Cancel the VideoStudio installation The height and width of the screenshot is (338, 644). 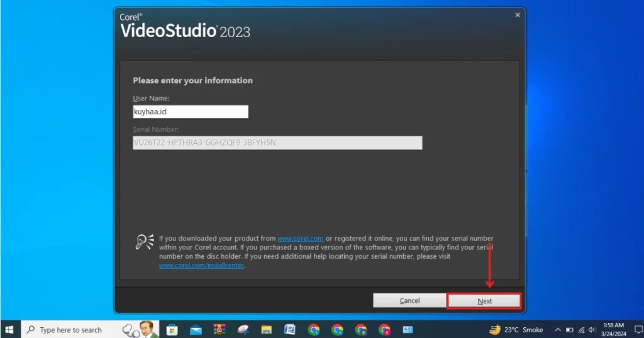click(x=409, y=300)
